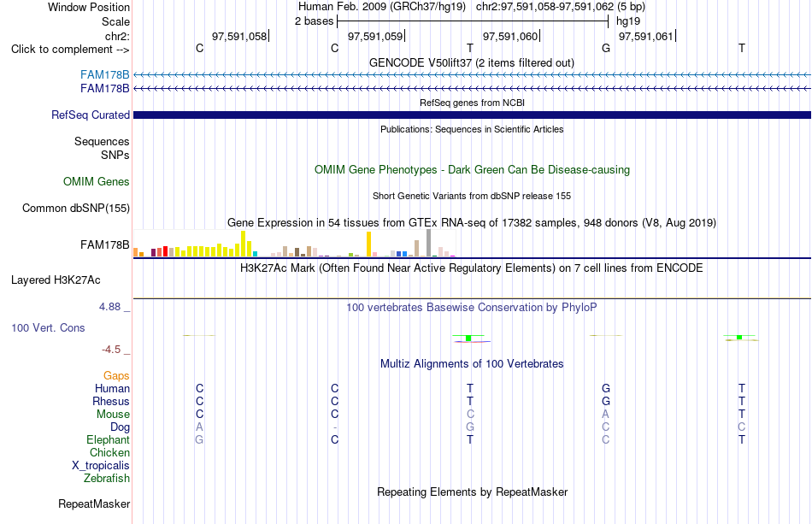The width and height of the screenshot is (812, 524).
Task: Click 'Publications: Sequences in Scientific Articles' title
Action: point(472,129)
